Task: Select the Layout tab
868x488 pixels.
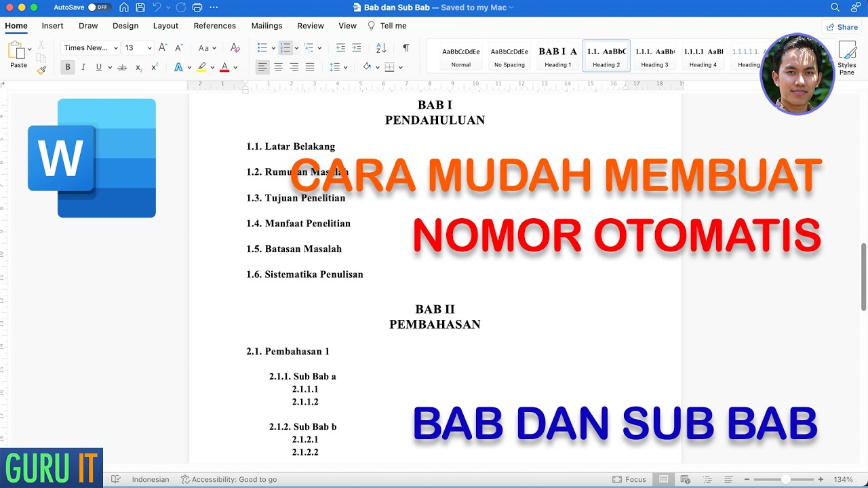Action: coord(165,26)
